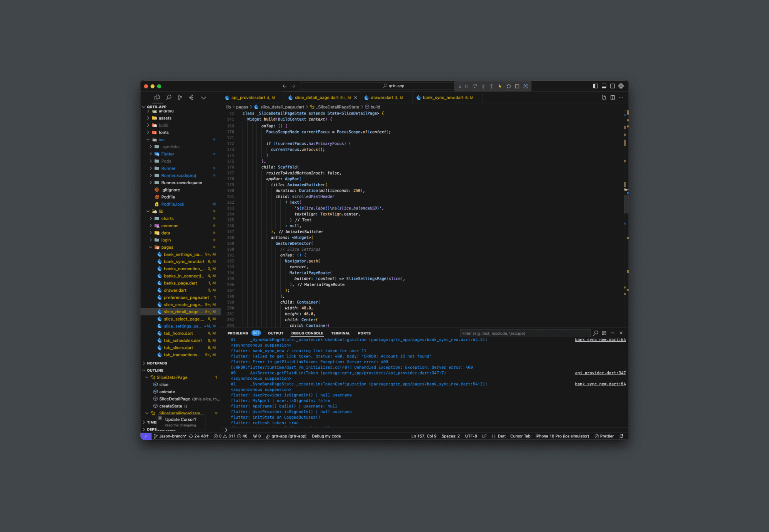The height and width of the screenshot is (532, 769).
Task: Click the debug step over icon
Action: coord(474,86)
